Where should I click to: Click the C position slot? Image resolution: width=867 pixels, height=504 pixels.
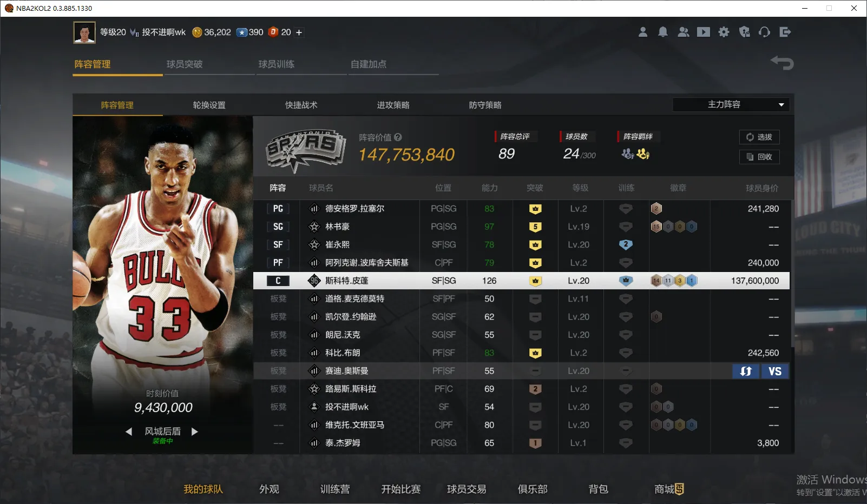[x=278, y=281]
